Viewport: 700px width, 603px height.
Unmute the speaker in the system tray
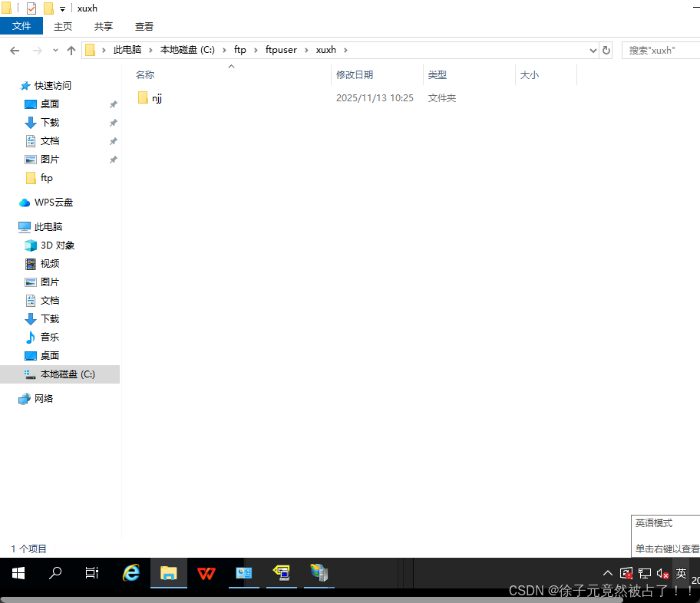point(660,572)
